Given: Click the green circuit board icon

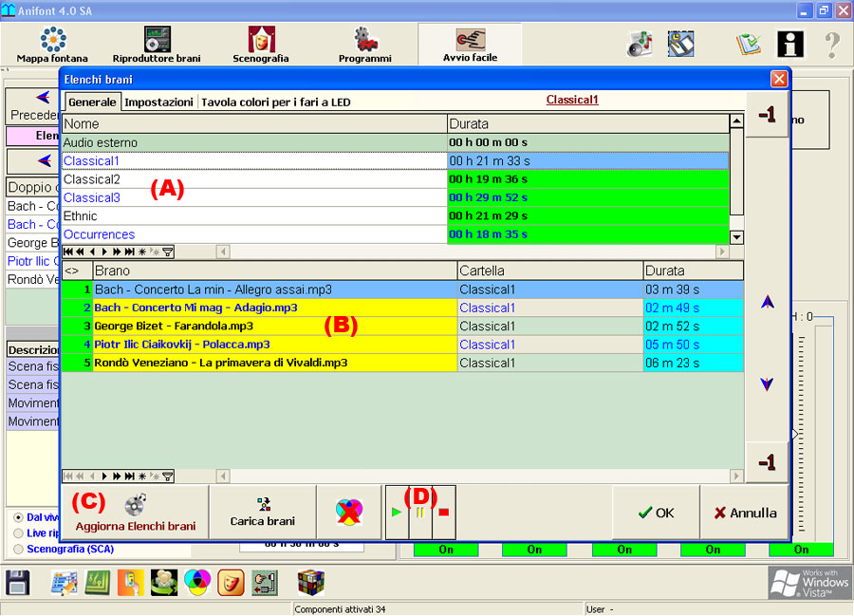Looking at the screenshot, I should (98, 583).
